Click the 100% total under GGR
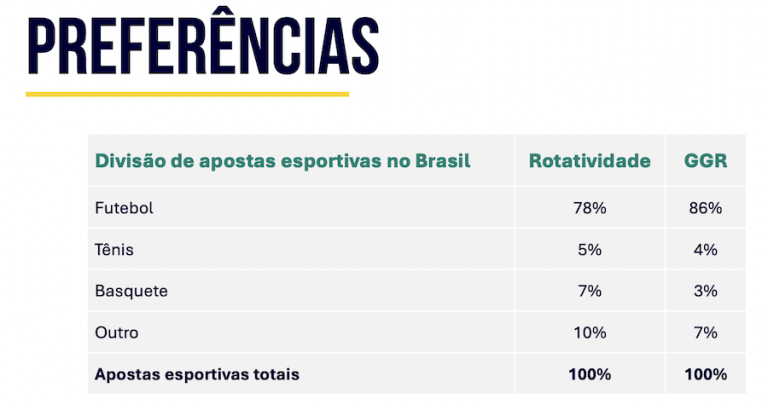 [x=705, y=374]
